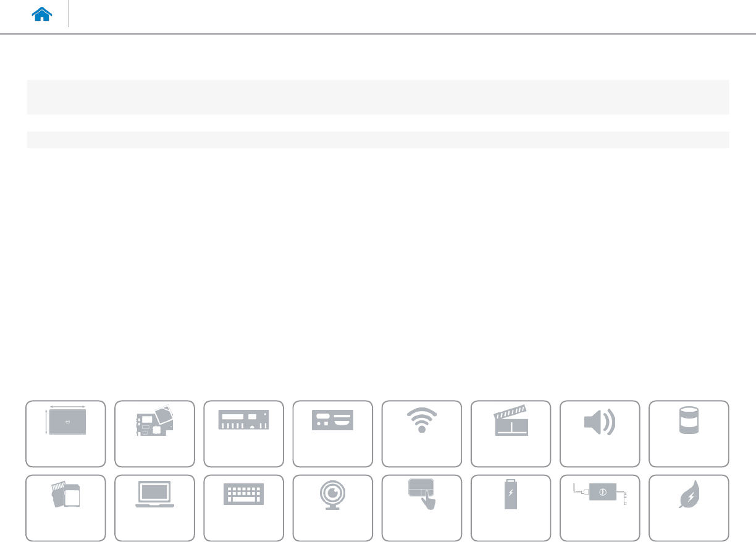Open the battery tile
Image resolution: width=756 pixels, height=542 pixels.
(x=510, y=507)
